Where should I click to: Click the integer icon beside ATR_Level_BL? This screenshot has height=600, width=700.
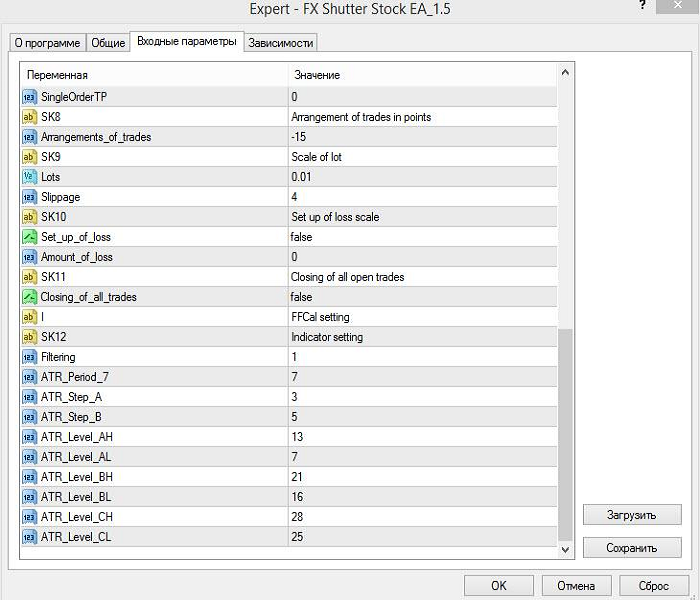pyautogui.click(x=29, y=497)
